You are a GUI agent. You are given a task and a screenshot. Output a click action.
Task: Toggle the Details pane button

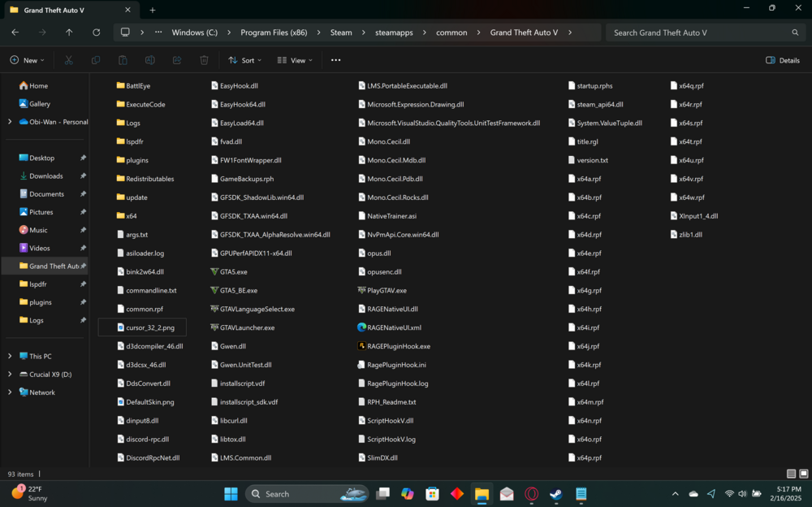[x=783, y=60]
